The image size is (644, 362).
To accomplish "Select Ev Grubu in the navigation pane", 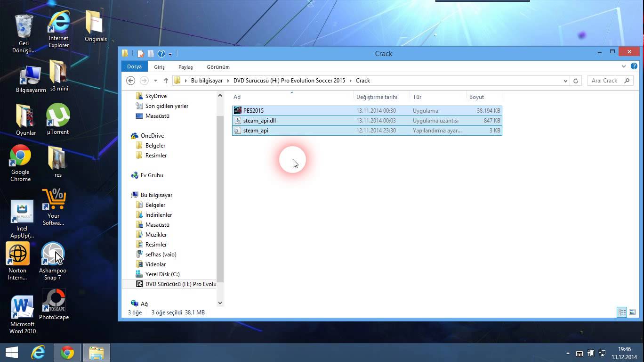I will pos(152,175).
